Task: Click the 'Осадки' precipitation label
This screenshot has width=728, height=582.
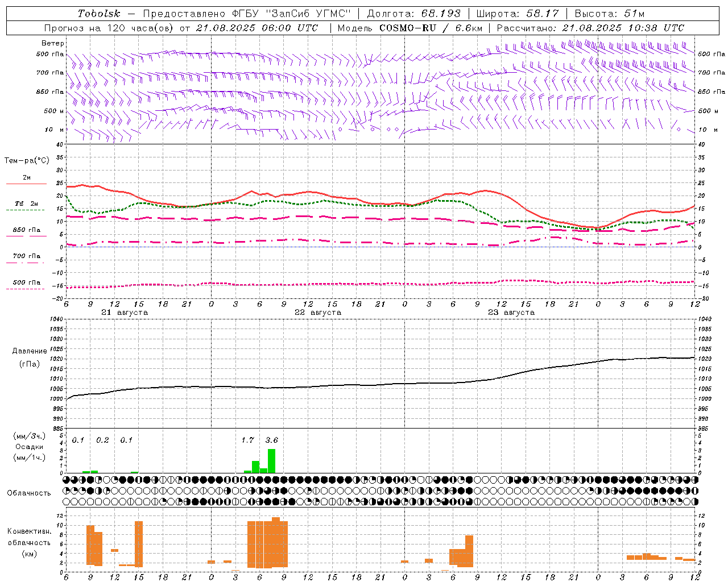Action: (29, 447)
